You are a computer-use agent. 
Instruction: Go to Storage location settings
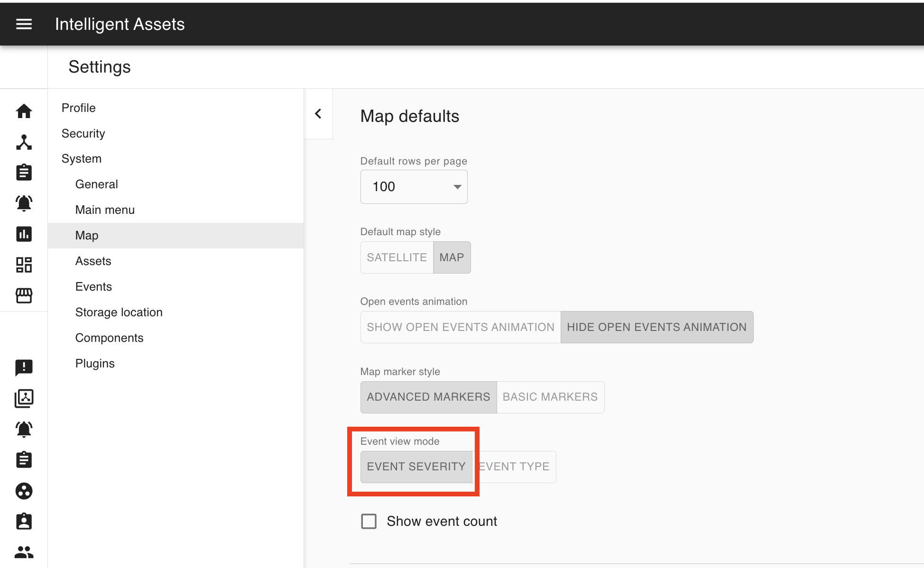(x=119, y=312)
